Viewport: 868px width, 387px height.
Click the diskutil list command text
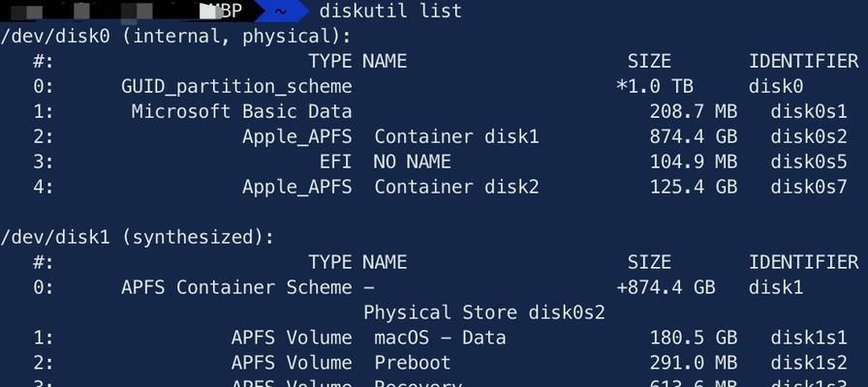click(x=390, y=11)
